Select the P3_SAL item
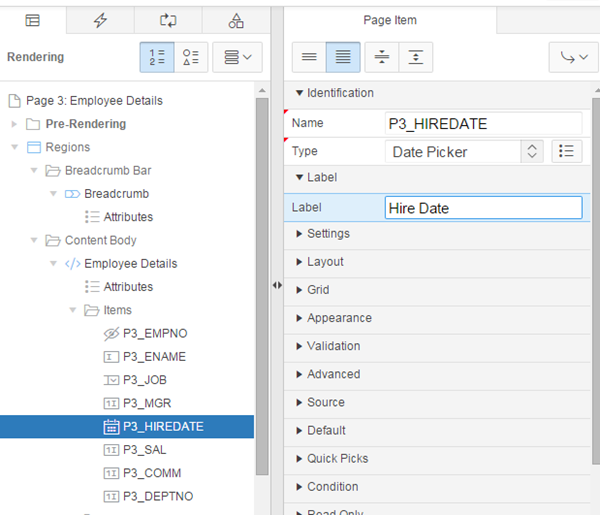600x515 pixels. point(145,450)
